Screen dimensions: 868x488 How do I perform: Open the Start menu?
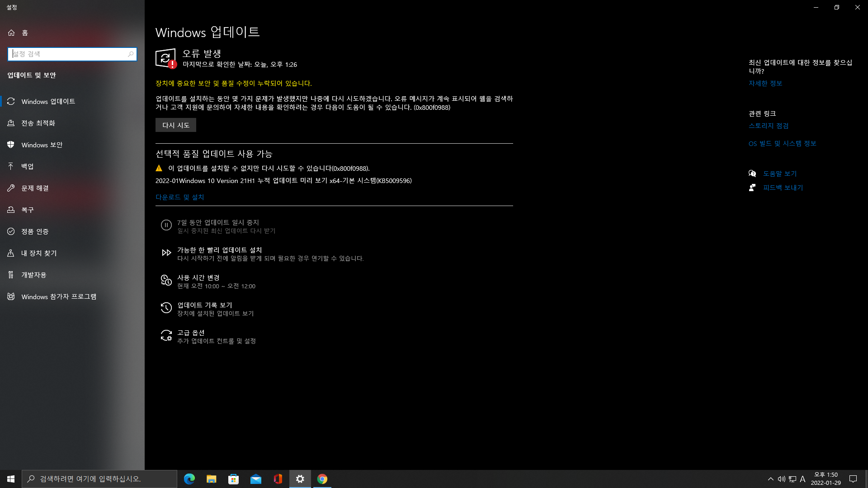pos(11,479)
